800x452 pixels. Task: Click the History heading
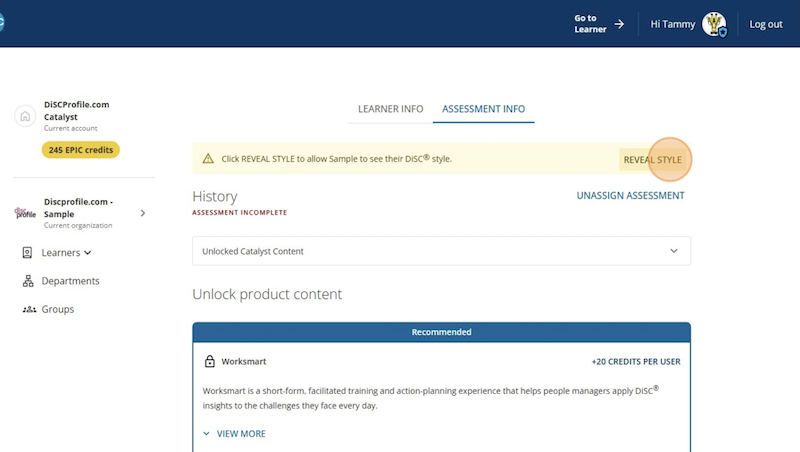click(x=215, y=196)
